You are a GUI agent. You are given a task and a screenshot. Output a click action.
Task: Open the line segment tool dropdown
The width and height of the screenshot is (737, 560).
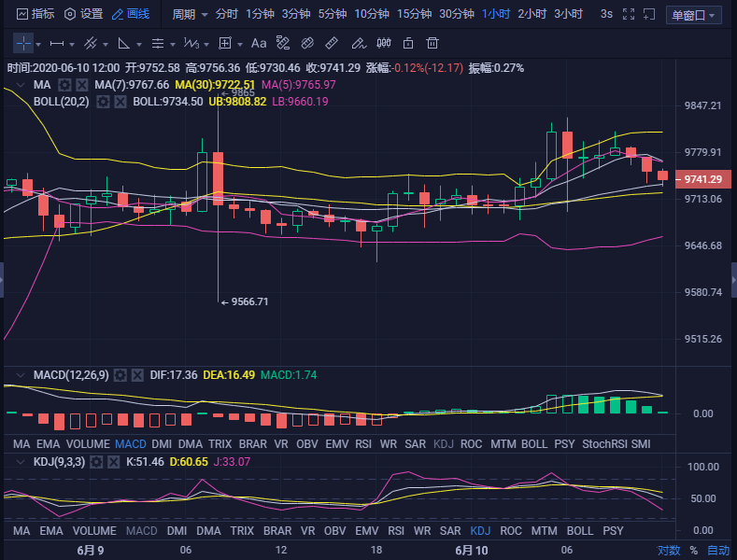coord(72,45)
